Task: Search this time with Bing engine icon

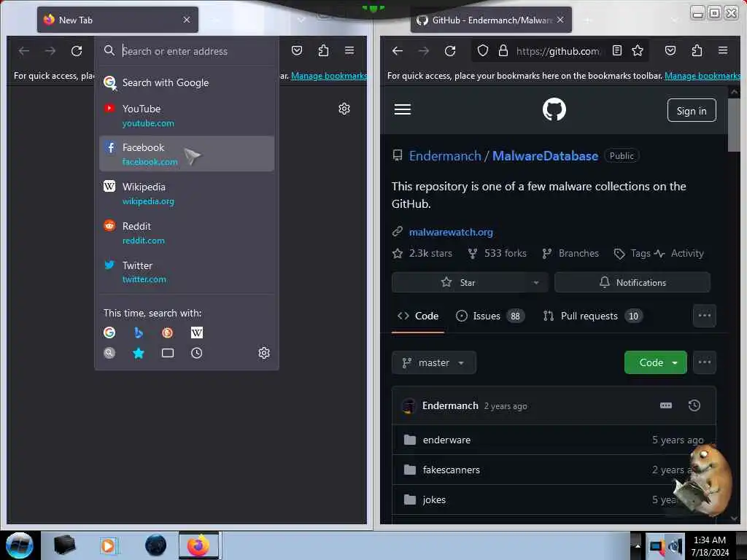Action: [138, 332]
